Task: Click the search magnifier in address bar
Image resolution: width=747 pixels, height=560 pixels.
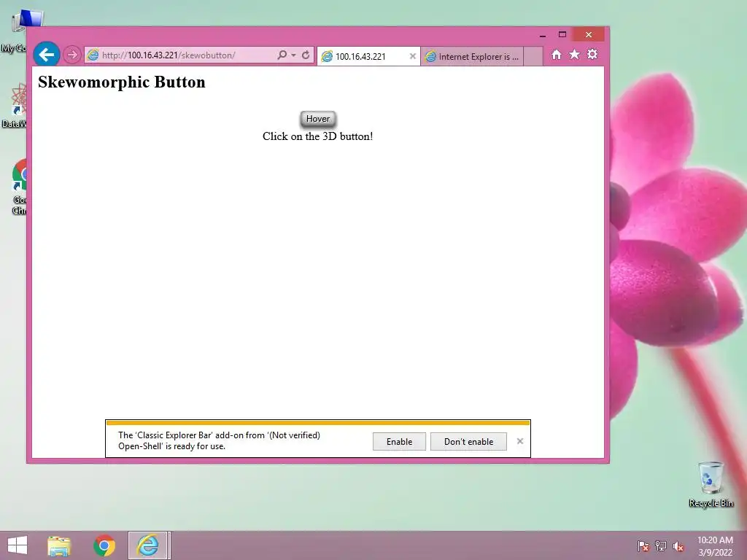Action: click(282, 55)
